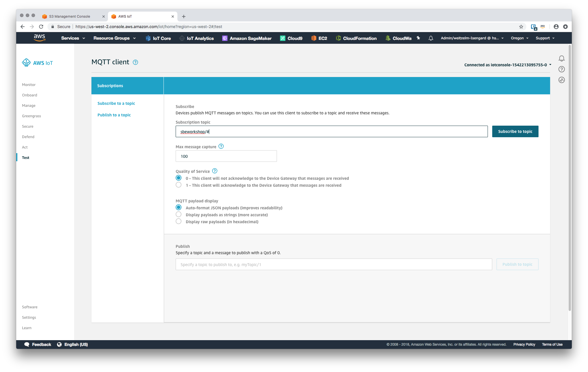Close the S3 Management Console tab
This screenshot has width=588, height=372.
pos(104,17)
